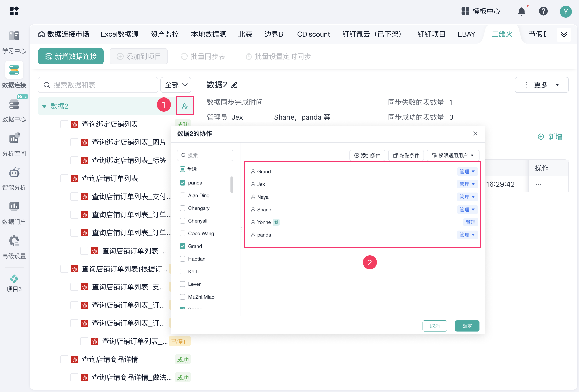Open 数据门户 in the sidebar
579x392 pixels.
[x=14, y=213]
